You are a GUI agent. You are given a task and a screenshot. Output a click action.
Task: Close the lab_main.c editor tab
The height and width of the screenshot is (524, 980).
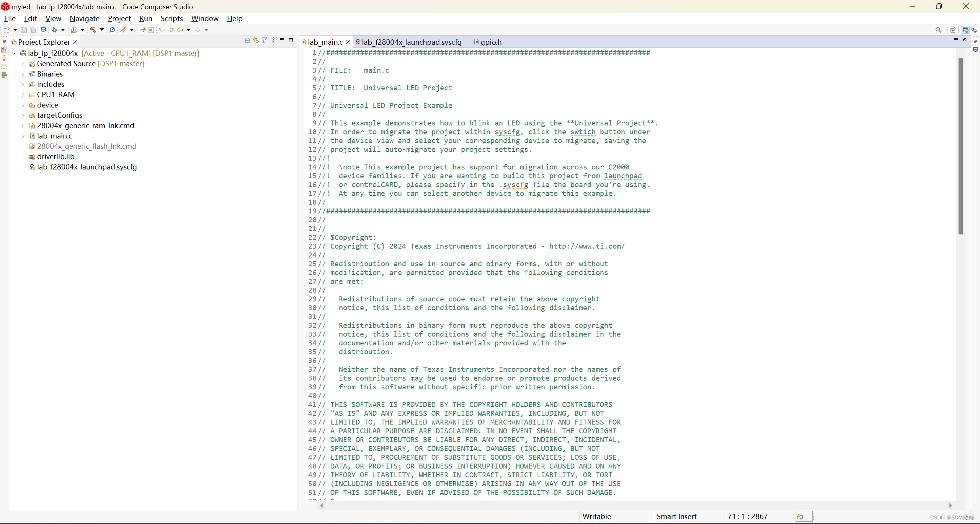point(348,42)
